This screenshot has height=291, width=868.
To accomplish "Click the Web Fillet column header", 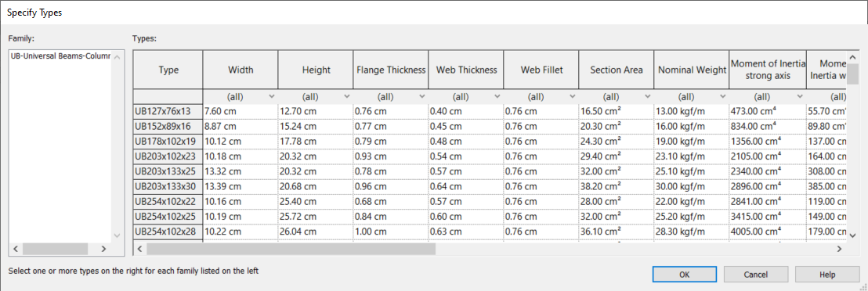I will click(541, 70).
